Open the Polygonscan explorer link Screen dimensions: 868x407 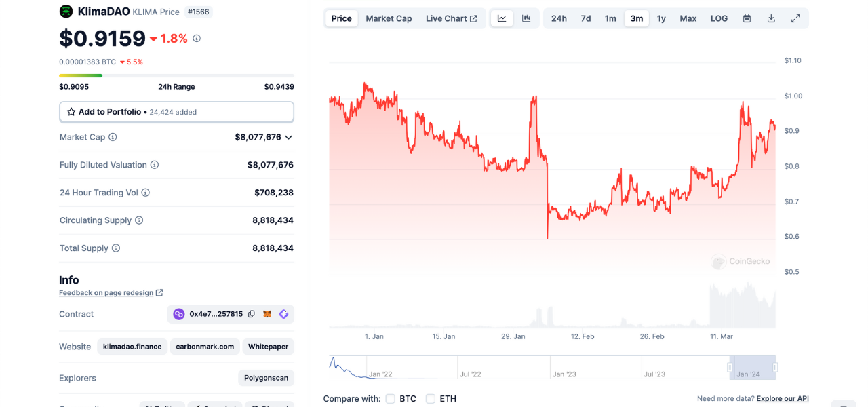(267, 378)
